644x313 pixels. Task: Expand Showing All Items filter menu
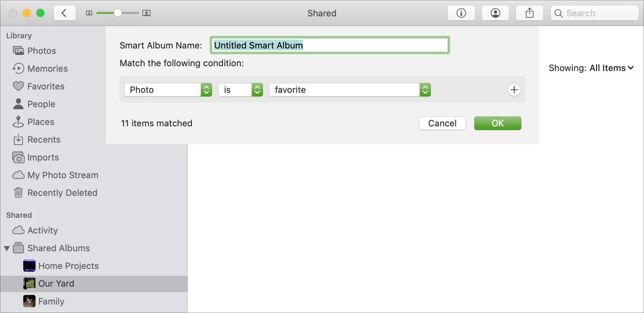pos(591,68)
